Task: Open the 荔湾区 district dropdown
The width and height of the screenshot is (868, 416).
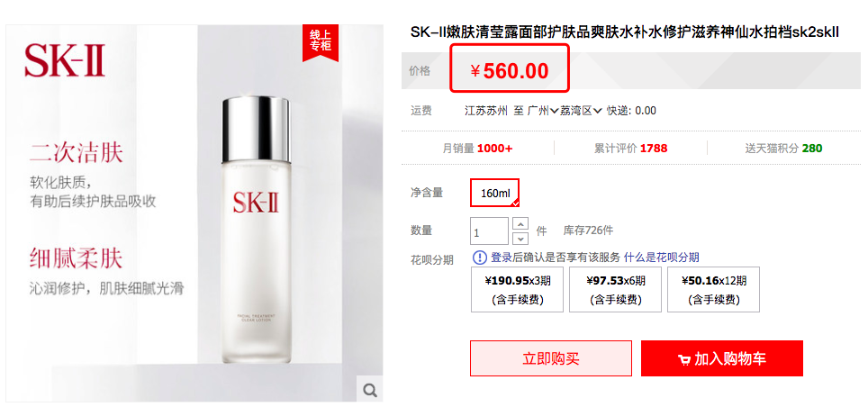Action: 581,111
